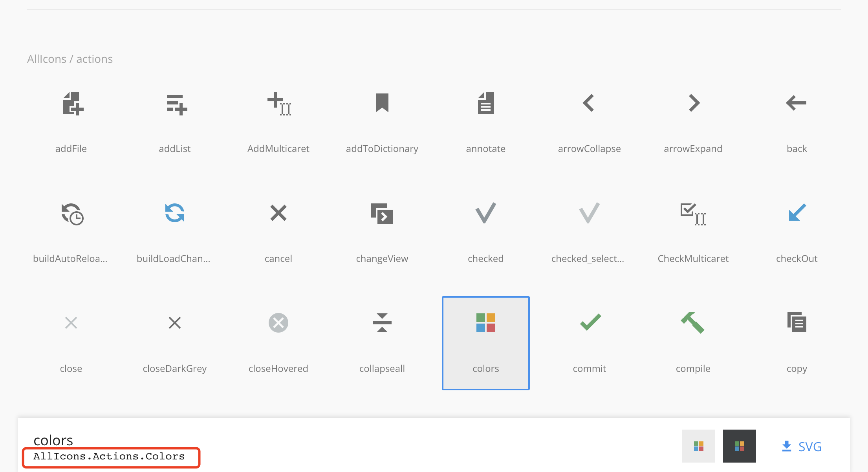Select the collapseall icon
Screen dimensions: 868x472
point(382,323)
